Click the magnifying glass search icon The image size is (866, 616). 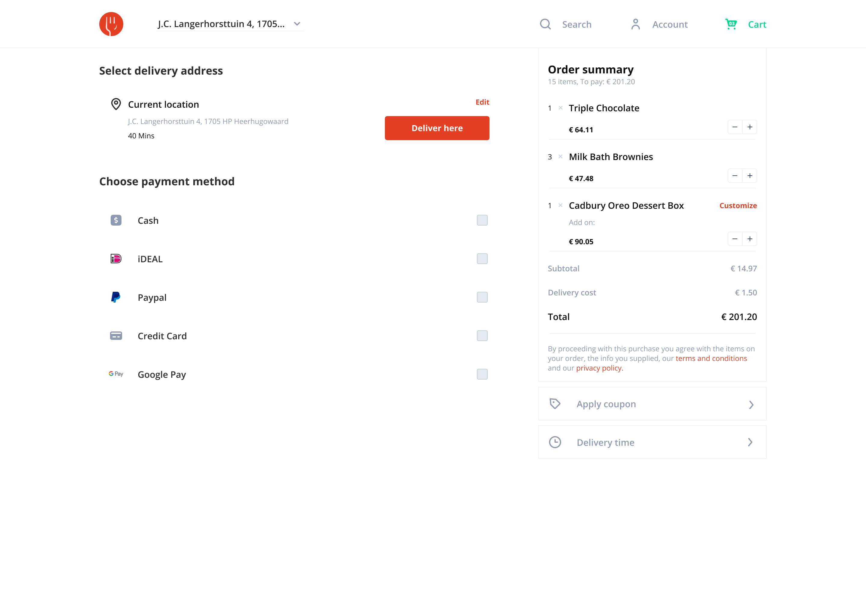(x=545, y=24)
